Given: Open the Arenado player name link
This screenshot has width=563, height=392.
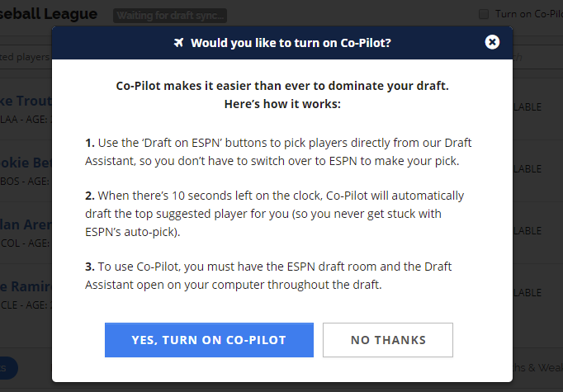Looking at the screenshot, I should coord(26,224).
